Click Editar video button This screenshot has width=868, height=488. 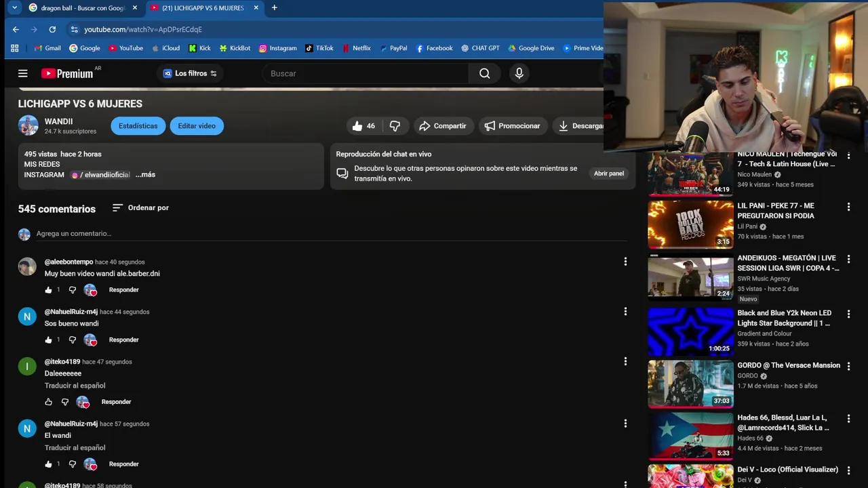(x=197, y=126)
